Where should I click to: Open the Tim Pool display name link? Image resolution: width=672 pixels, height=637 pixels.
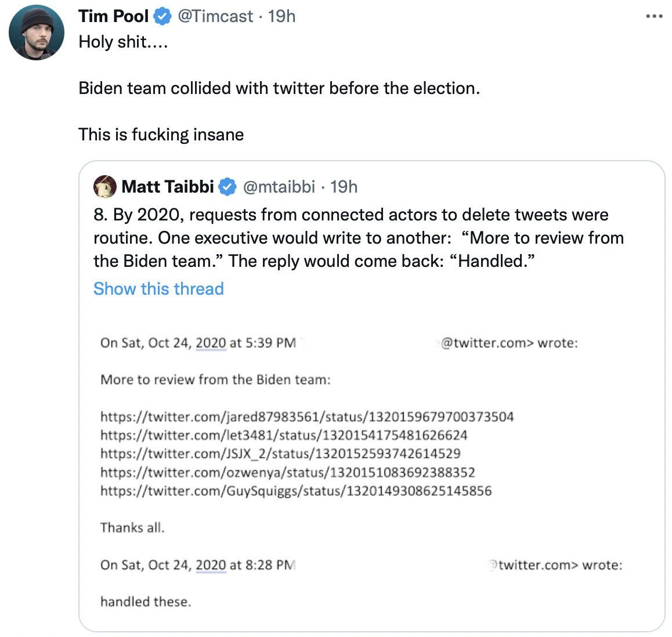click(x=114, y=16)
